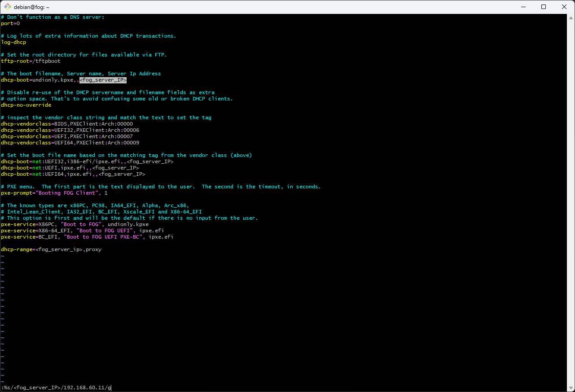
Task: Click the 'dhcp-no-override' line
Action: point(26,105)
